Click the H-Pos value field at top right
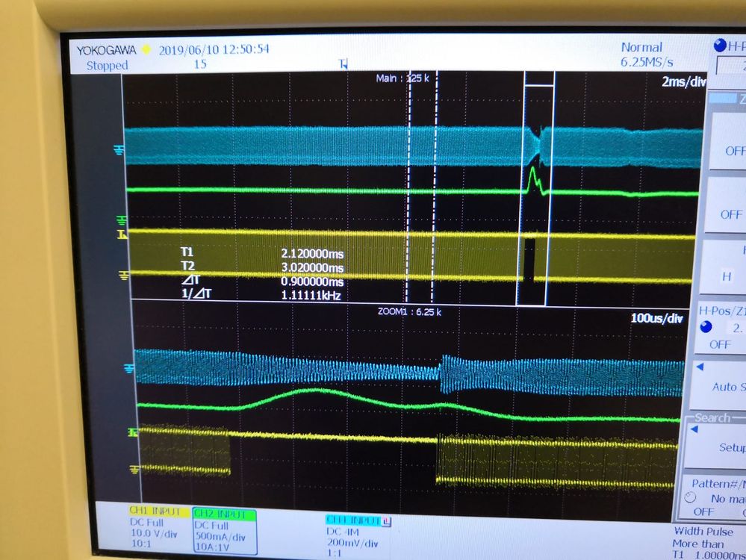This screenshot has width=746, height=560. click(x=731, y=66)
